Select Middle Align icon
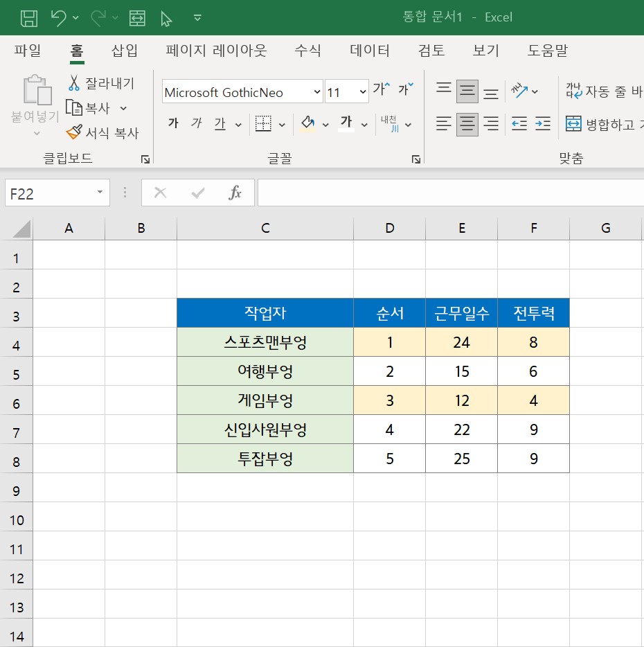 pos(467,91)
